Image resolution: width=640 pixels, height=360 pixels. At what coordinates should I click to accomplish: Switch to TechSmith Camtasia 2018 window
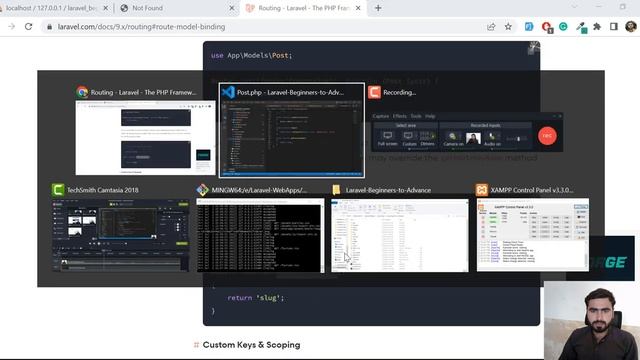(x=121, y=235)
